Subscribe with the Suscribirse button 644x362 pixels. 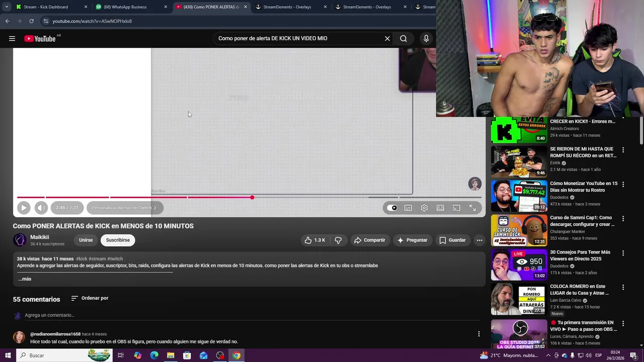tap(118, 240)
